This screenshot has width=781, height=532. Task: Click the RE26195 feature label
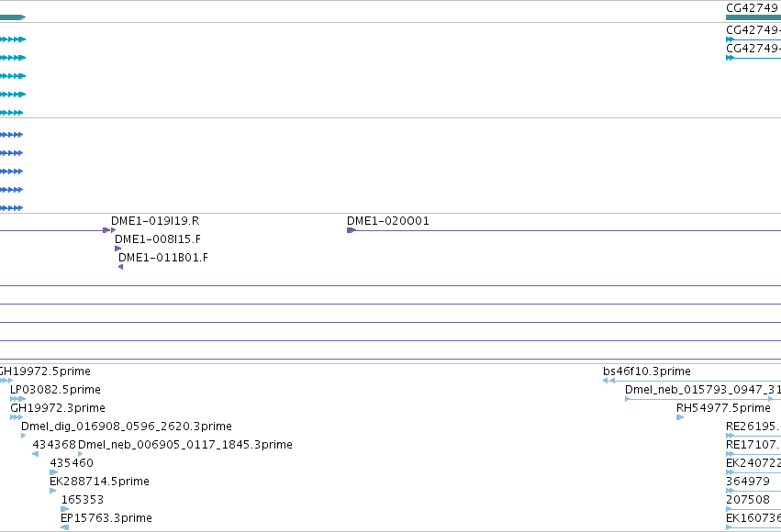[x=753, y=427]
